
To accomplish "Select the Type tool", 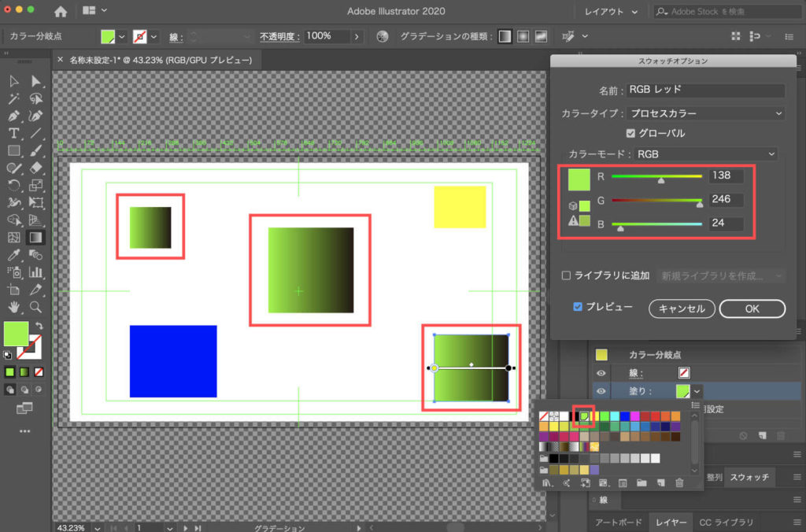I will (x=14, y=134).
